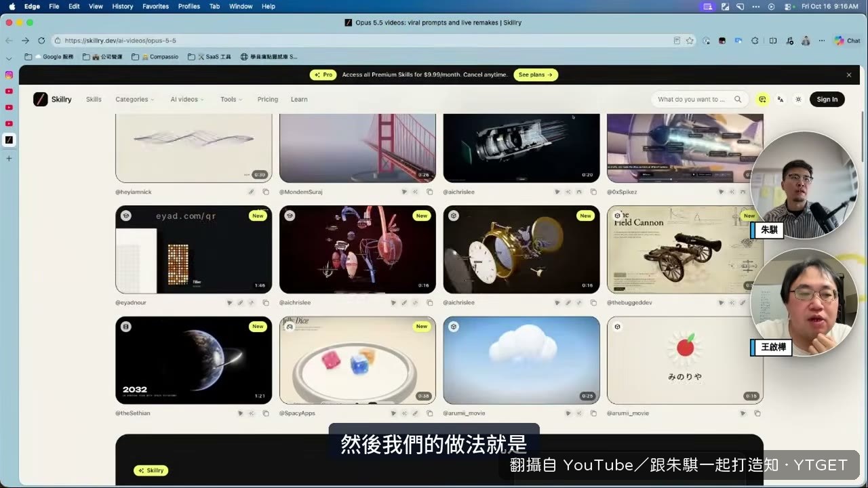
Task: Click the Skillry pill in the dark footer card
Action: pos(151,470)
